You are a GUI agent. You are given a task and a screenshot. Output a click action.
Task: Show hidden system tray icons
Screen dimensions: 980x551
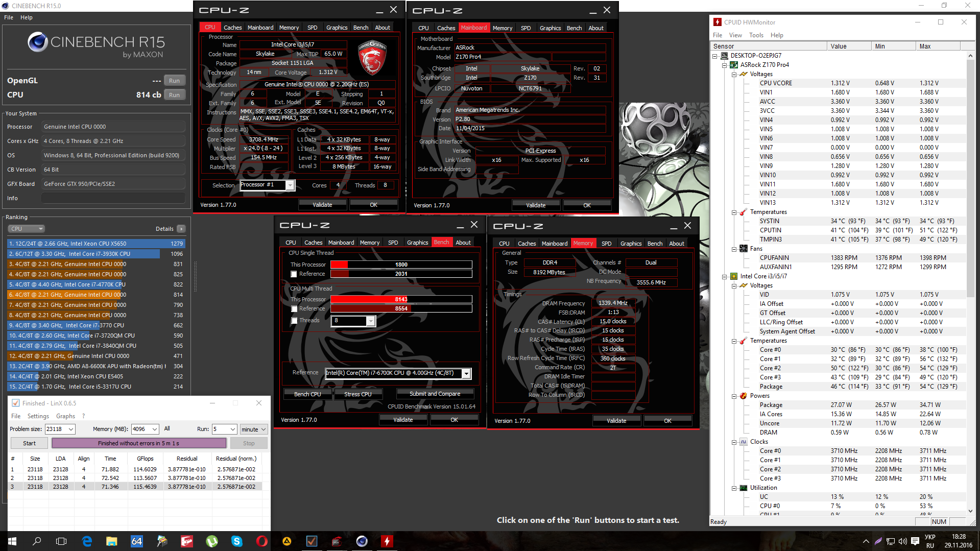click(866, 541)
